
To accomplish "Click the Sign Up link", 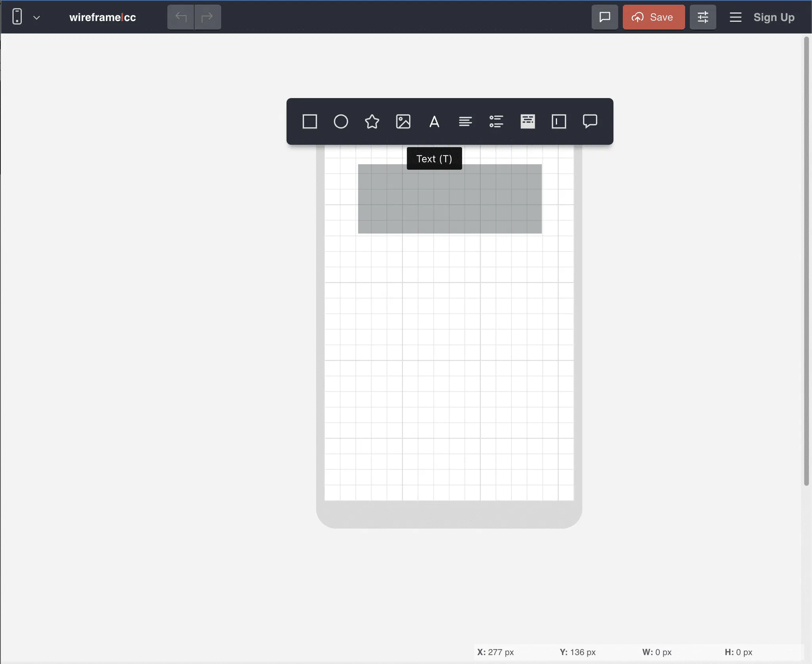I will click(774, 17).
